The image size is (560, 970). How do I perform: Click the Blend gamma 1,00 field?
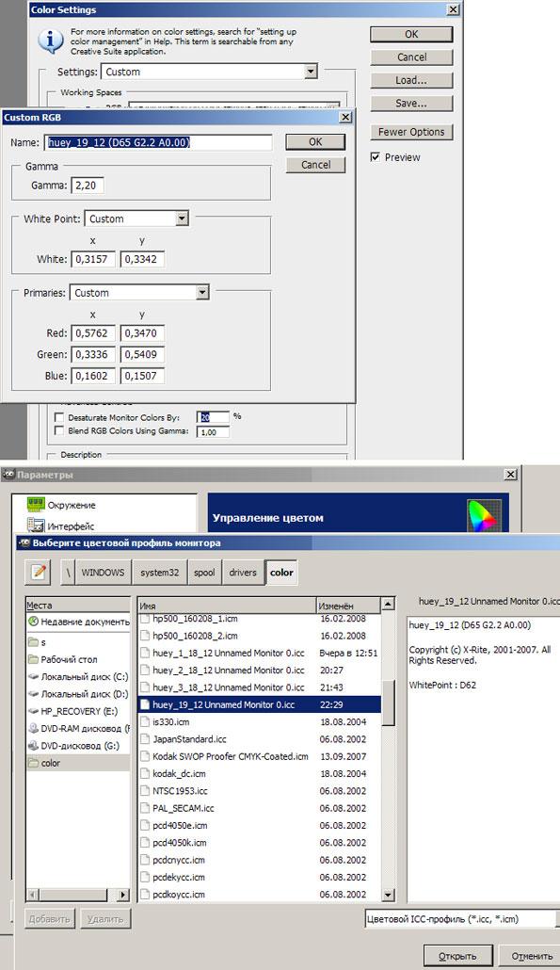point(213,432)
